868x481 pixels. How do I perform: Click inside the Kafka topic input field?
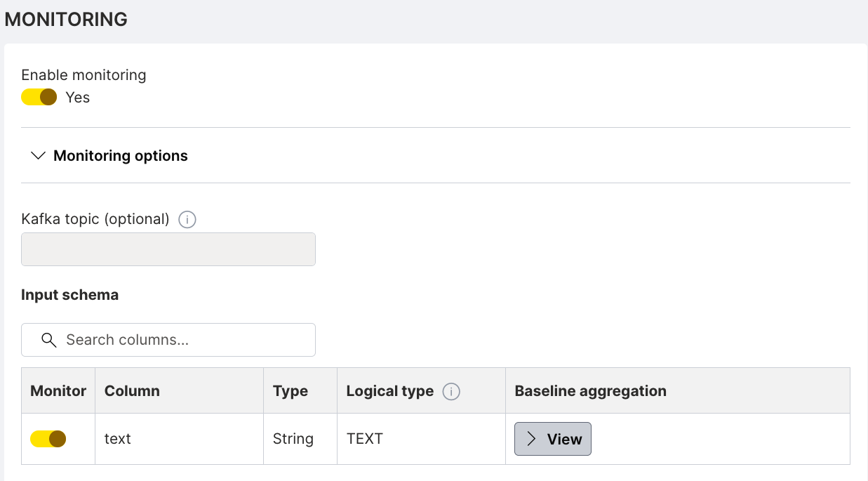(x=168, y=249)
